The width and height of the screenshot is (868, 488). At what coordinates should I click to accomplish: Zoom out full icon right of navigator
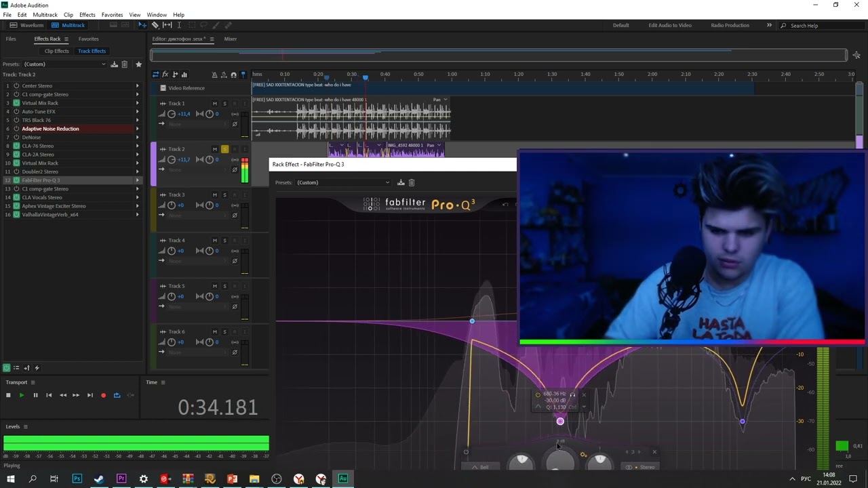(x=856, y=56)
